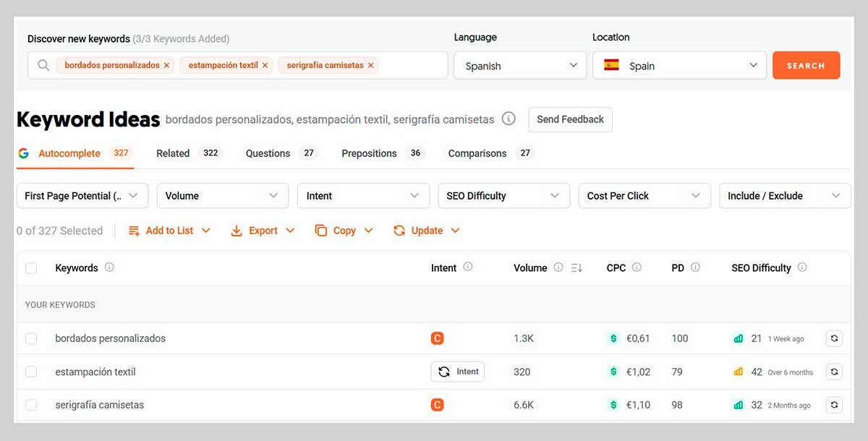868x441 pixels.
Task: Click the info icon next to CPC header
Action: click(x=637, y=267)
